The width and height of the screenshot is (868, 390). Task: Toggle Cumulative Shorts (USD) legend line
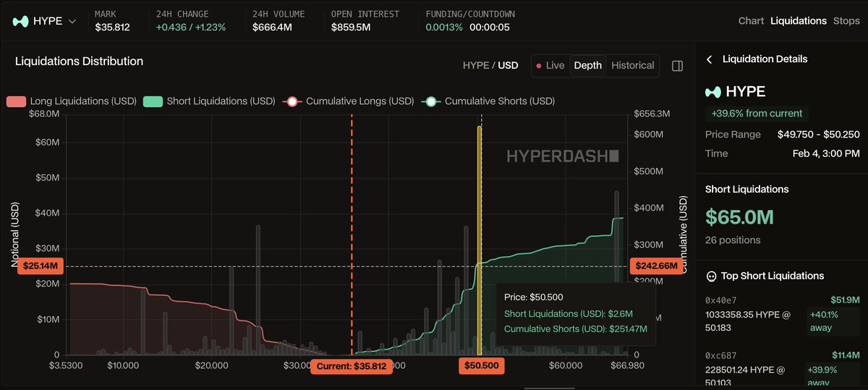[488, 101]
